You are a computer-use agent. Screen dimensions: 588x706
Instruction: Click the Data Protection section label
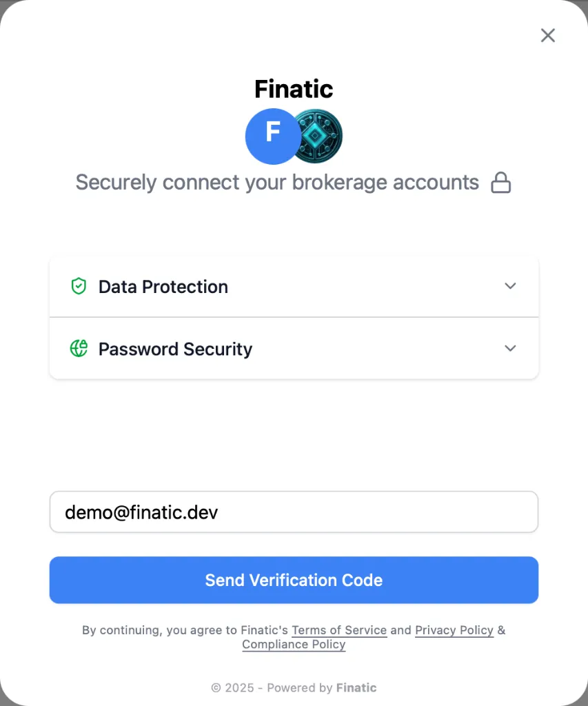tap(163, 287)
